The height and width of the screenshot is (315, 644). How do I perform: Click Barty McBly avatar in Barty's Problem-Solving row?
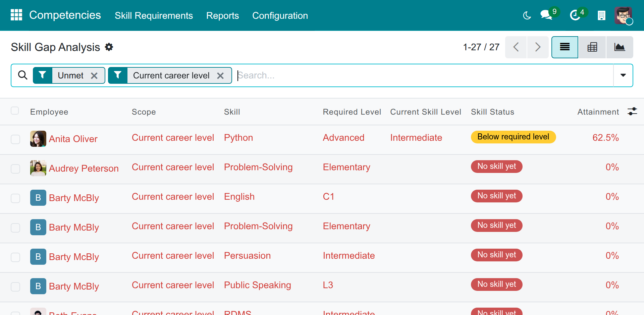coord(38,227)
